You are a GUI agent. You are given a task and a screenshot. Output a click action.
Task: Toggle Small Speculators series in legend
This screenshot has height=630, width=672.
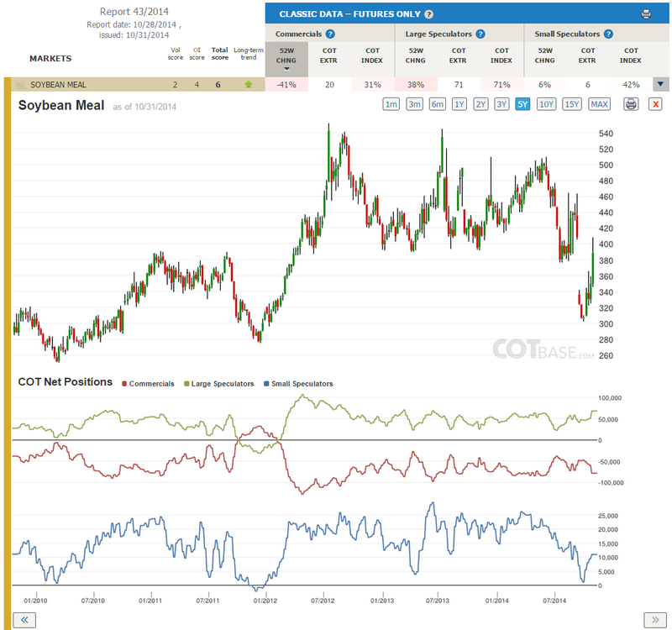(298, 384)
